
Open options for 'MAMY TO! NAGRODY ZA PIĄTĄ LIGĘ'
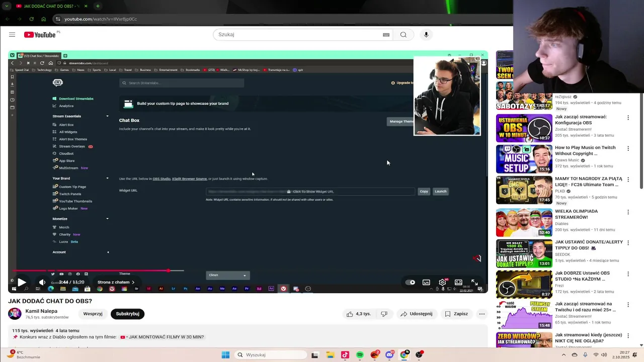[x=628, y=180]
